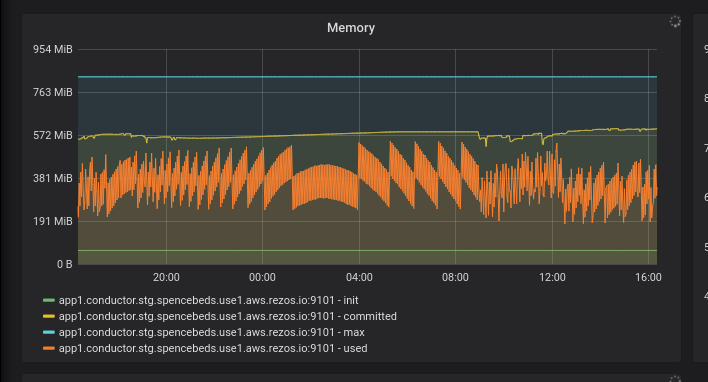The height and width of the screenshot is (382, 708).
Task: Open color picker for cyan max swatch
Action: coord(49,332)
